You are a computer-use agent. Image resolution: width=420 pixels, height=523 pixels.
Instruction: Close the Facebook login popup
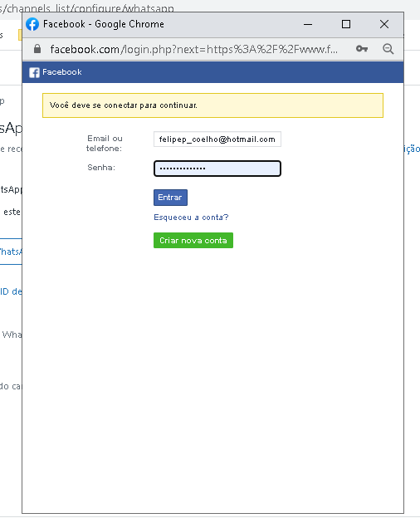click(x=384, y=24)
